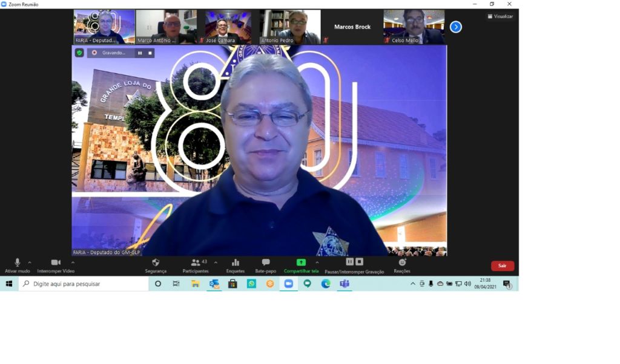
Task: Open File Explorer from the taskbar
Action: [196, 284]
